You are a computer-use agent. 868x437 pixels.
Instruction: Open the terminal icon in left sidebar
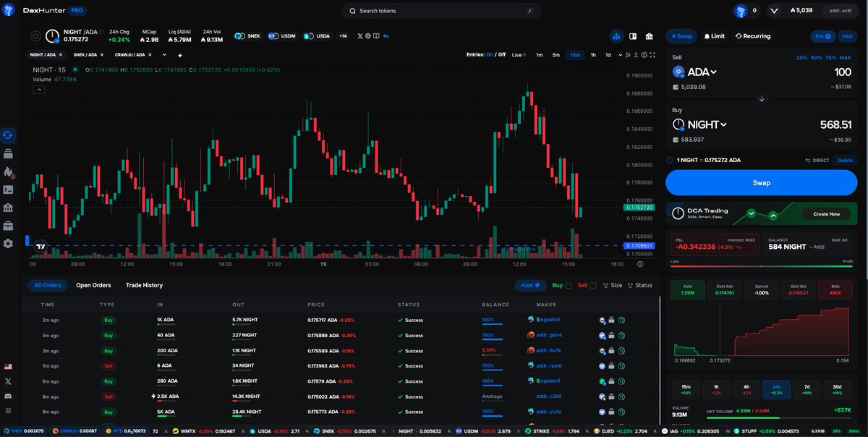[x=8, y=190]
